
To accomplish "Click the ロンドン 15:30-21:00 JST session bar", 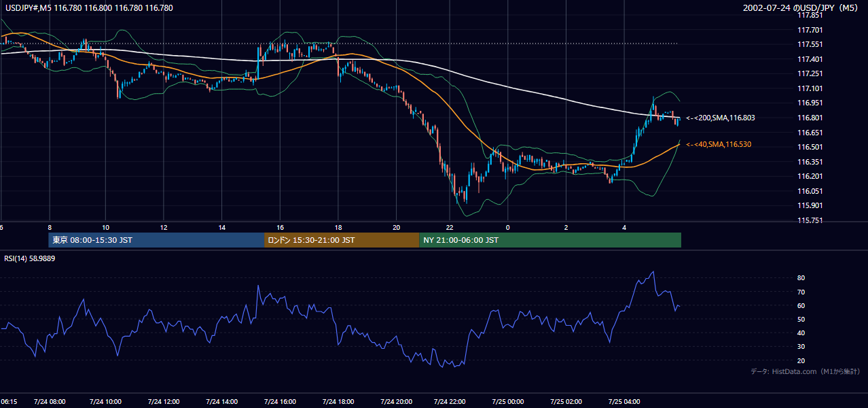I will (x=342, y=240).
